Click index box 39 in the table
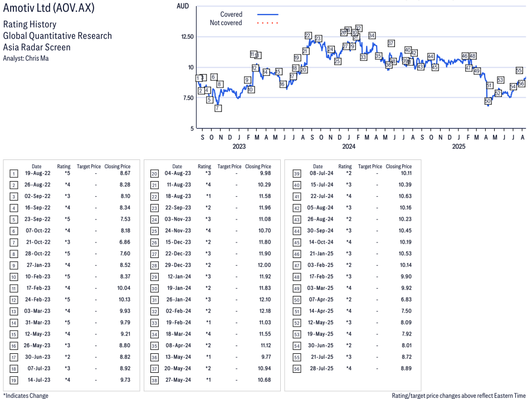 tap(297, 174)
